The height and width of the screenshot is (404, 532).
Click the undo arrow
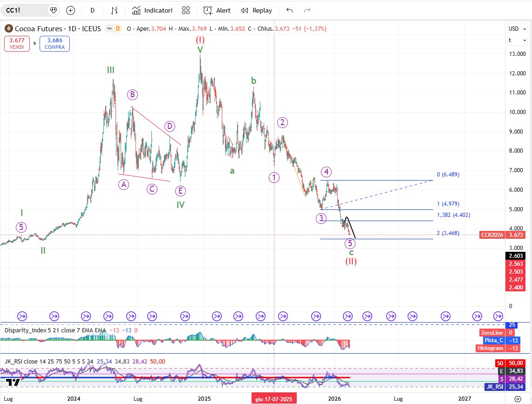[x=290, y=10]
